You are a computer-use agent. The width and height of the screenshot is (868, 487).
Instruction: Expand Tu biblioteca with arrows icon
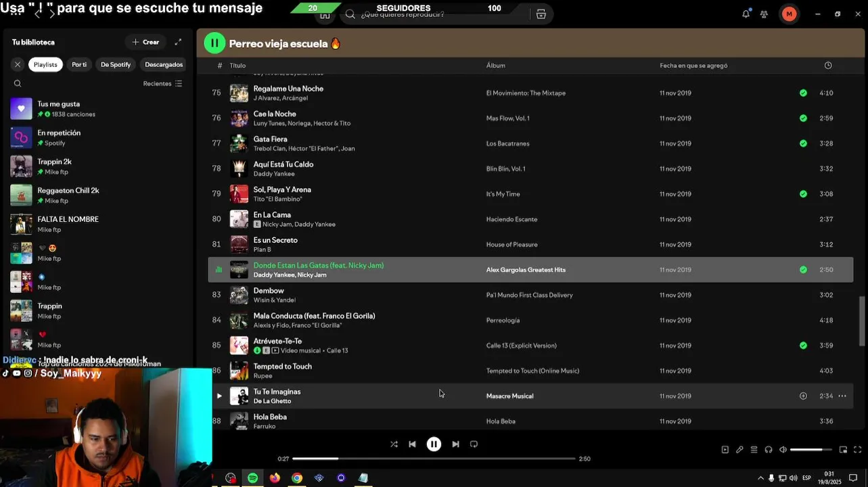coord(178,42)
